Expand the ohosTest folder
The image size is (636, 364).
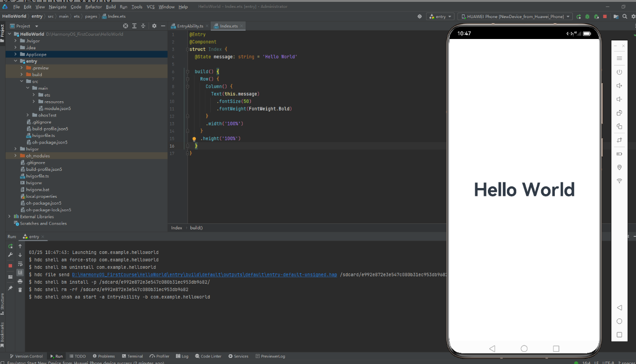28,115
